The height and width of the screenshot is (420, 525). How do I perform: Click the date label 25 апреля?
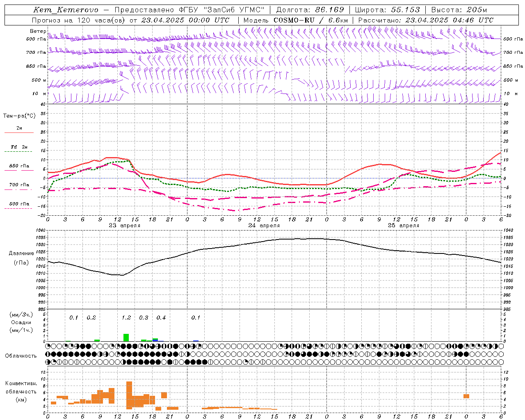tap(404, 226)
